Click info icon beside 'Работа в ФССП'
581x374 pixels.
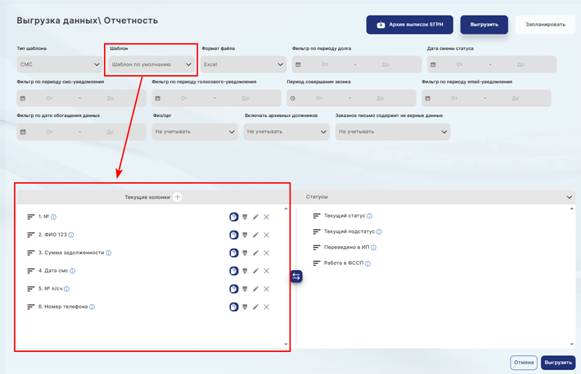(x=368, y=264)
